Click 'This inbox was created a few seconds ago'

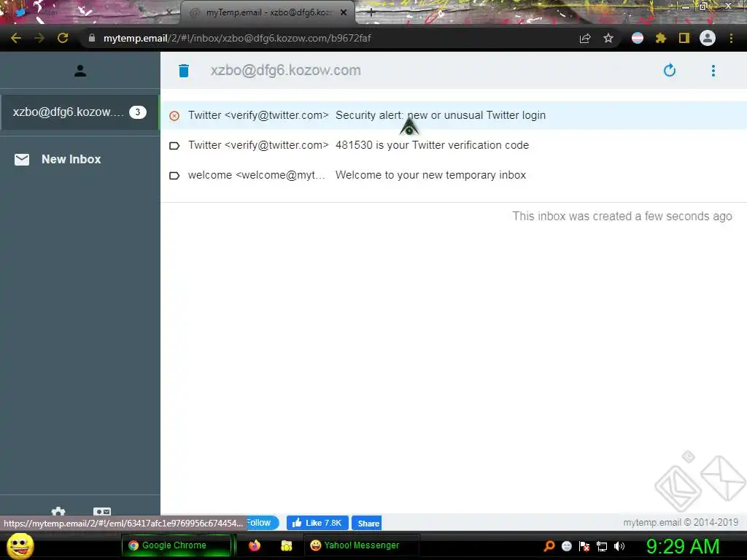[x=622, y=216]
